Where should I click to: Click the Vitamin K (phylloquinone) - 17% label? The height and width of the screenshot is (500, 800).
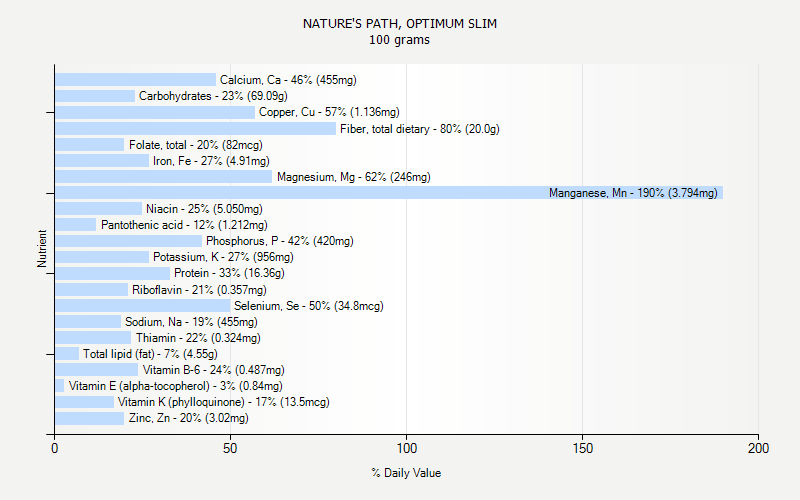[223, 402]
